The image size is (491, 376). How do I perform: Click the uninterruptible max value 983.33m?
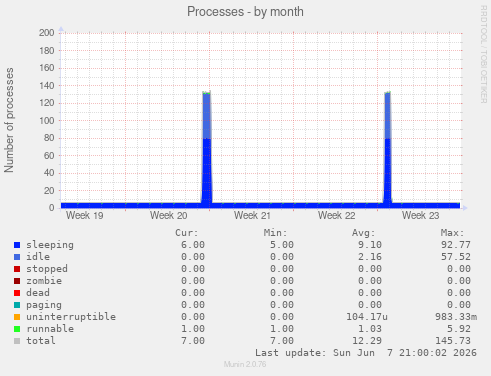456,317
